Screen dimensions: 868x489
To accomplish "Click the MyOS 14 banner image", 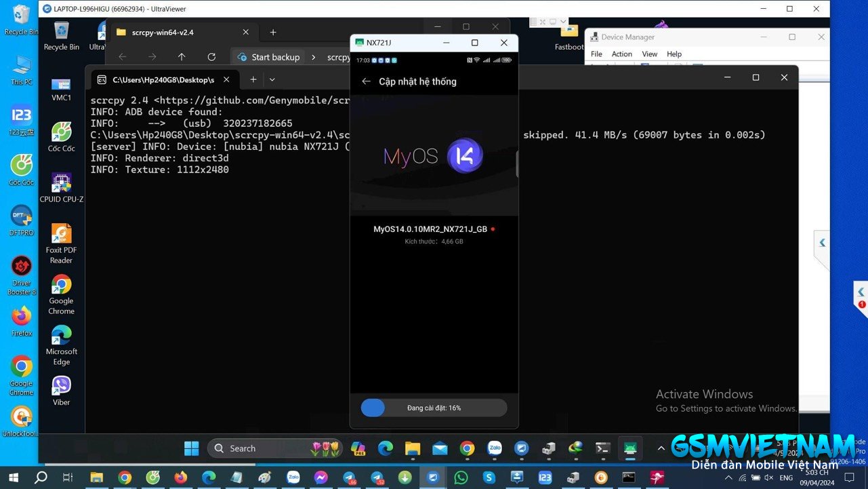I will (434, 155).
